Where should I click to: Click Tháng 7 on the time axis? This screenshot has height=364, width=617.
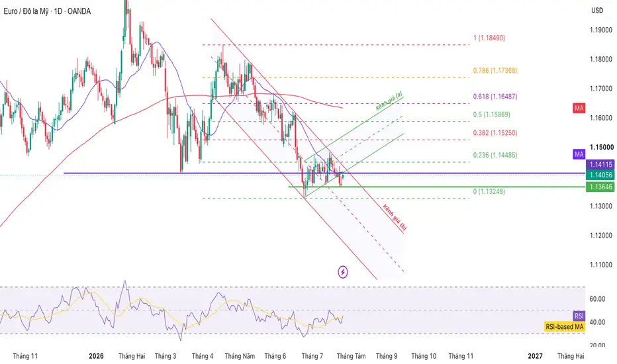pyautogui.click(x=312, y=356)
